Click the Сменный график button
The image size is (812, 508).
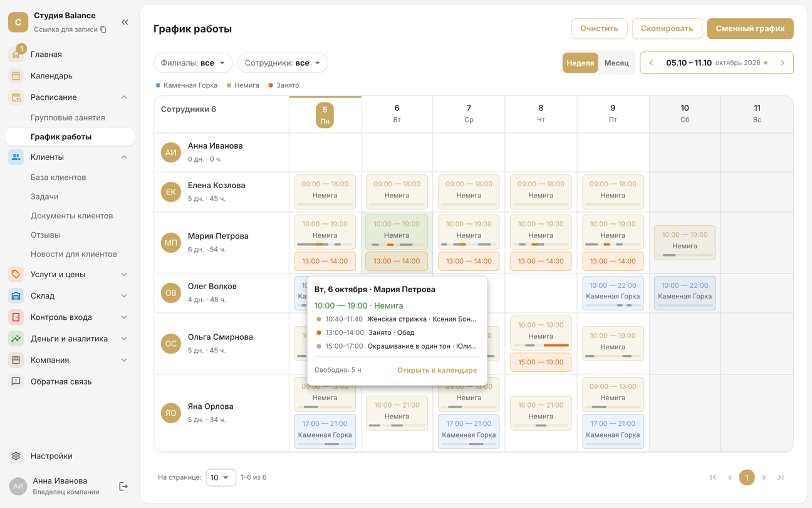point(750,28)
